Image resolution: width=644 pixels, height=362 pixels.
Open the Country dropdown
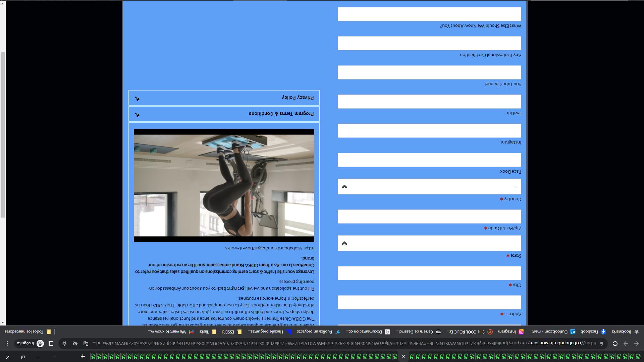pos(429,187)
